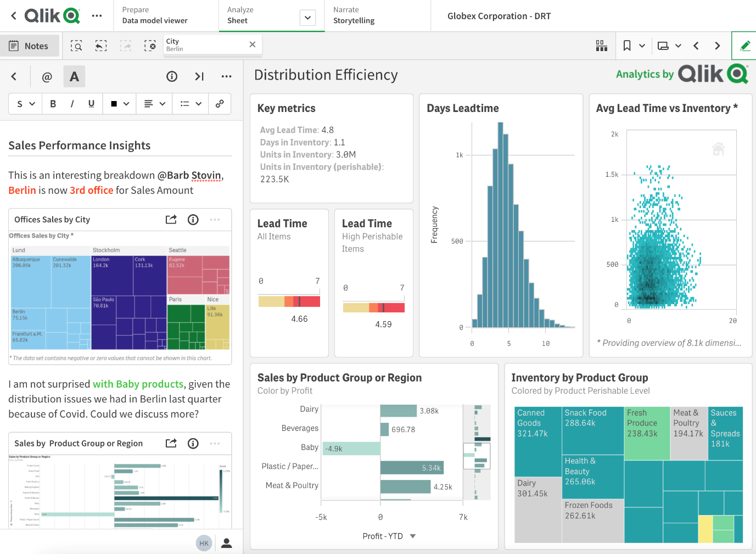Click the orange Berlin link in the note
The width and height of the screenshot is (756, 554).
(x=22, y=190)
